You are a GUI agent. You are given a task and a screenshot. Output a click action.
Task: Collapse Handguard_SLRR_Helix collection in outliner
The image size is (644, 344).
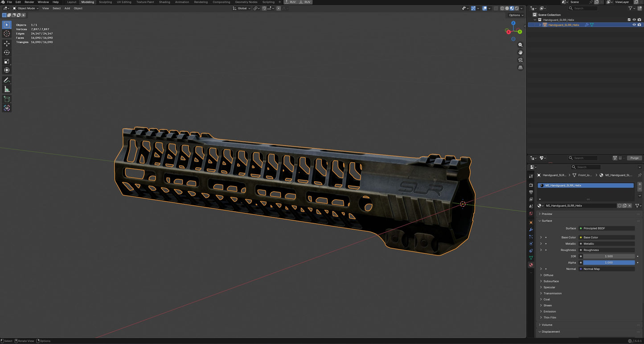coord(535,20)
